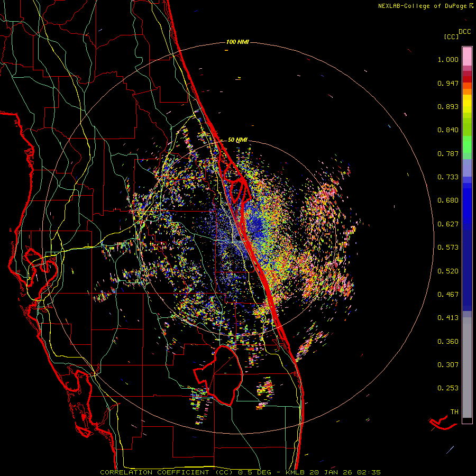Click the 0.253 scale value
Viewport: 476px width, 476px height.
click(448, 388)
